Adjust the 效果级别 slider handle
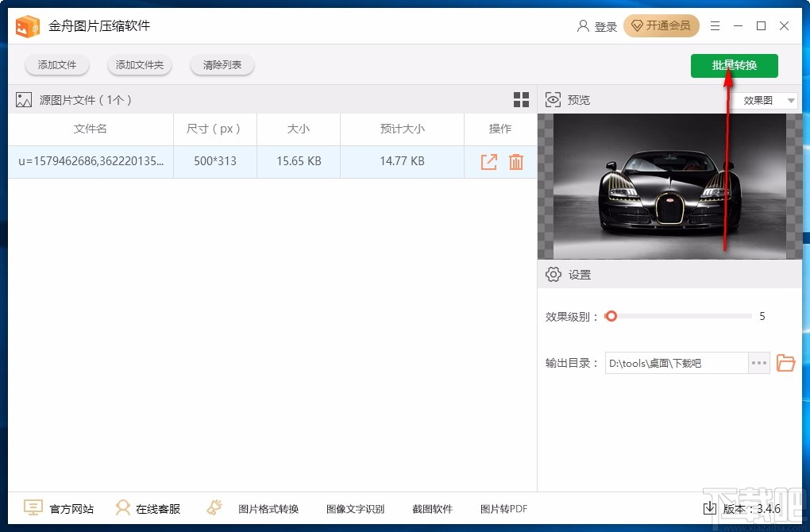The height and width of the screenshot is (532, 810). 611,316
